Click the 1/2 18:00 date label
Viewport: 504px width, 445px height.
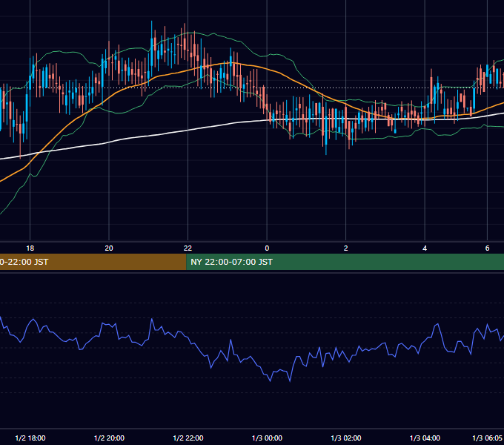click(x=30, y=438)
